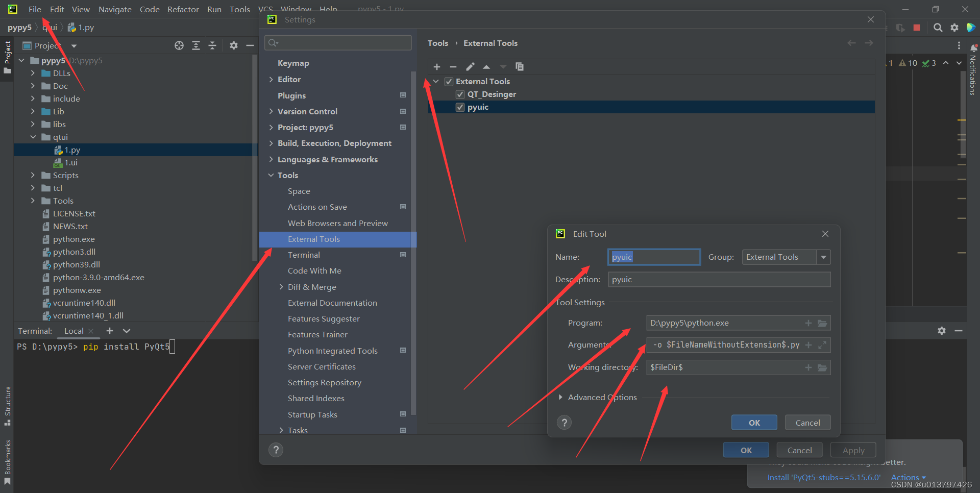Open the Tools menu
Viewport: 980px width, 493px height.
coord(239,9)
